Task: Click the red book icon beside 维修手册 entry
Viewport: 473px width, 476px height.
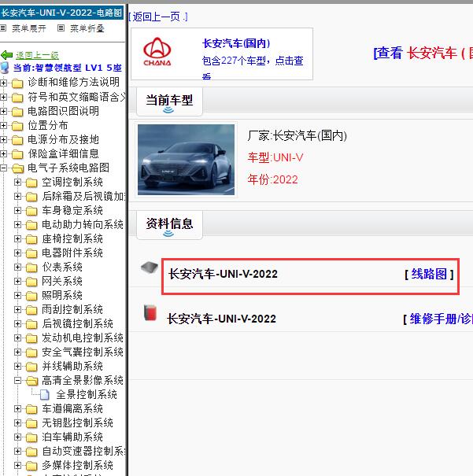Action: (150, 313)
